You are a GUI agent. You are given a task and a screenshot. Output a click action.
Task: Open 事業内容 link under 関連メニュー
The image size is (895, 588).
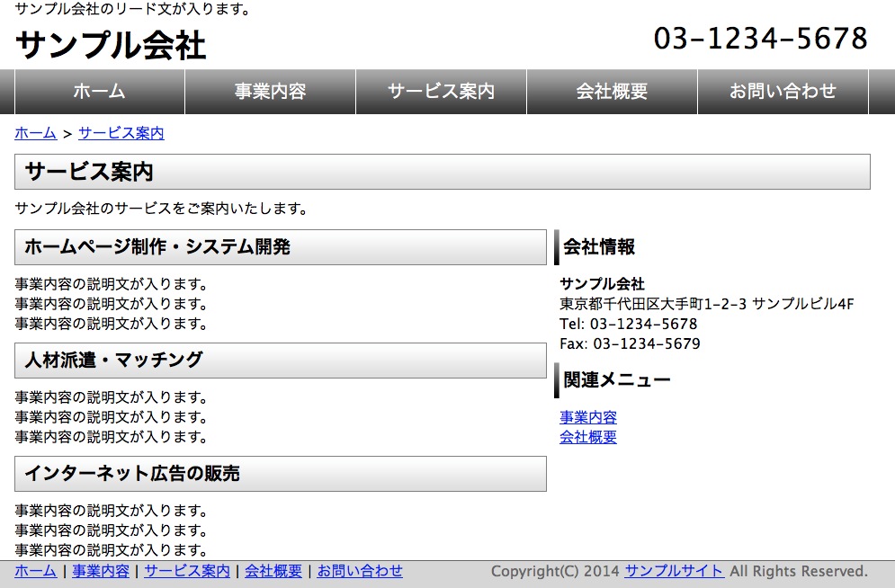tap(588, 417)
